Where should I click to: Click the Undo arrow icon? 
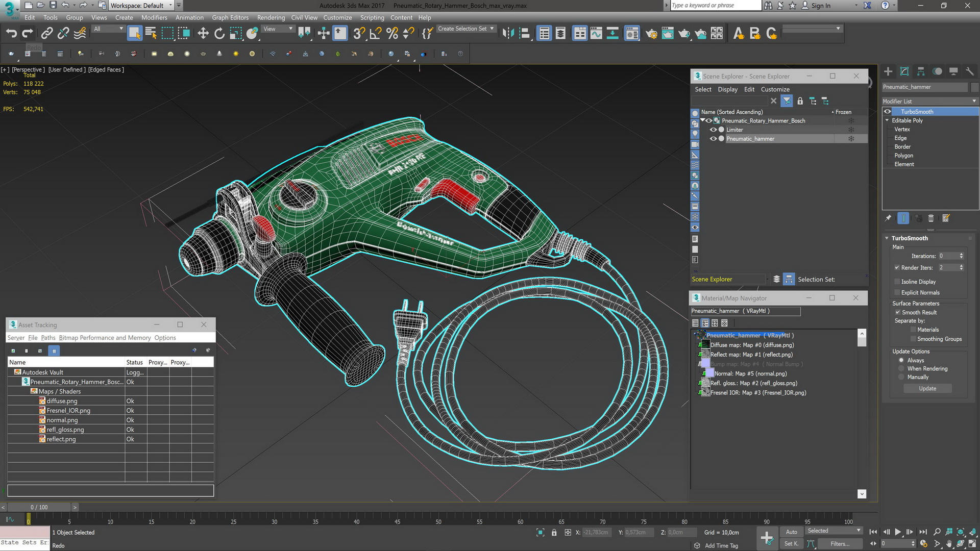(11, 34)
